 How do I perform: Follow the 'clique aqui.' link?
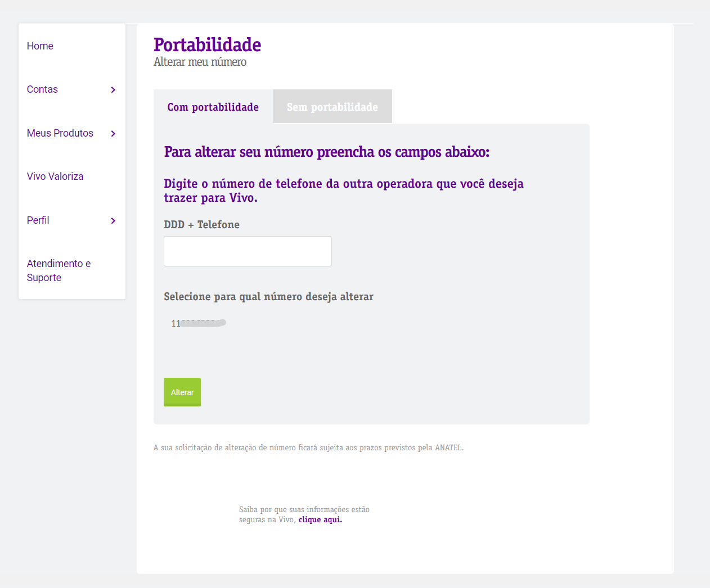point(320,520)
